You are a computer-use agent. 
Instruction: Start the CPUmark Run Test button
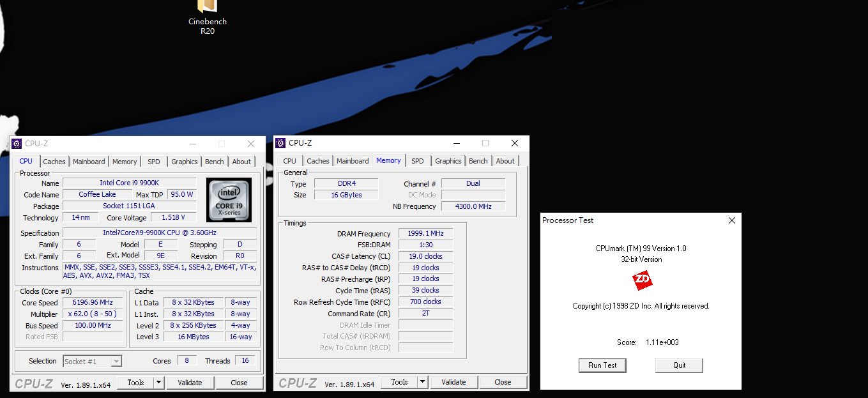coord(603,365)
